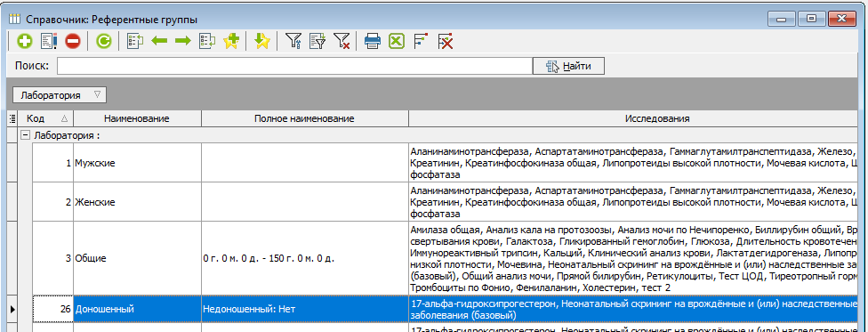
Task: Minimize the Справочник window
Action: pyautogui.click(x=781, y=19)
